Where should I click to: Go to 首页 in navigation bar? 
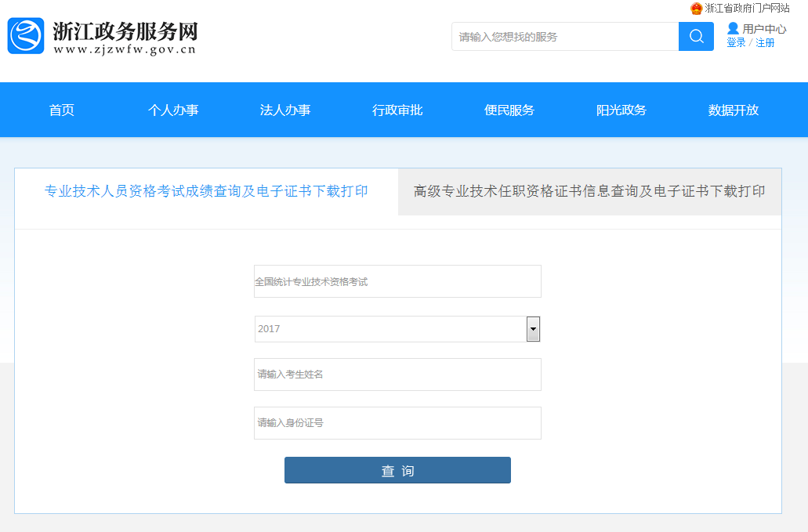click(62, 110)
